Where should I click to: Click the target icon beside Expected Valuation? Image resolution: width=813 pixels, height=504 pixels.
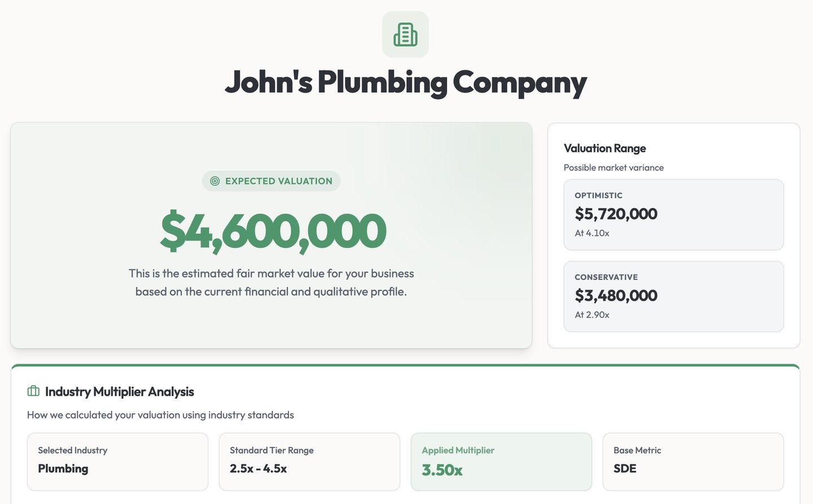(215, 181)
